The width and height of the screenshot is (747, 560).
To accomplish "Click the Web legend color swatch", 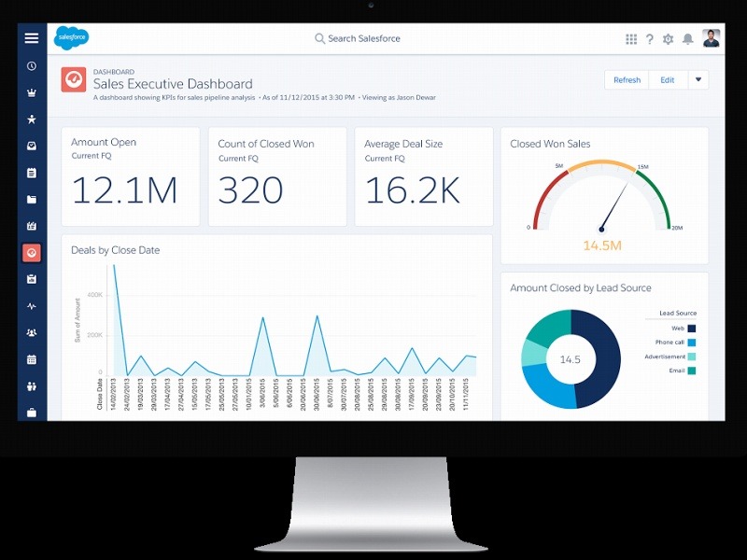I will click(692, 329).
